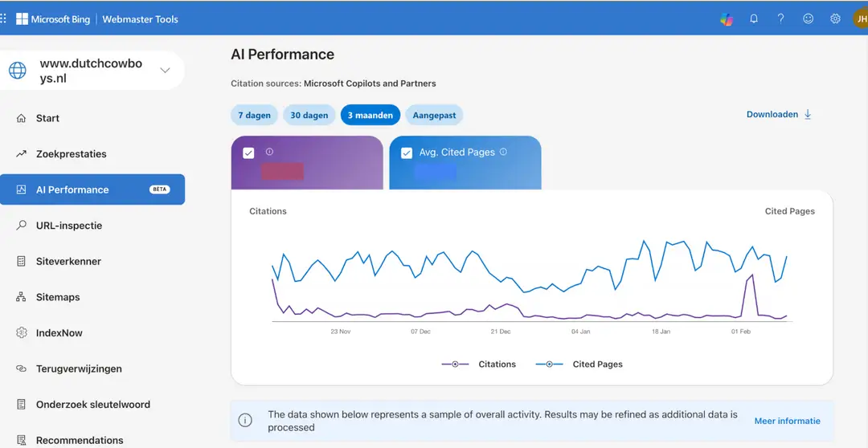
Task: Open Recommendations in sidebar
Action: pyautogui.click(x=92, y=440)
